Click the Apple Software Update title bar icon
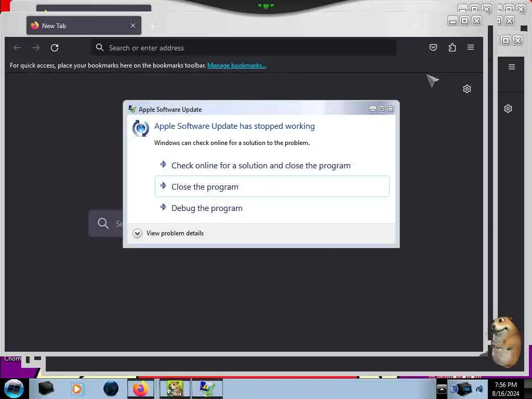This screenshot has height=399, width=532. pos(132,109)
